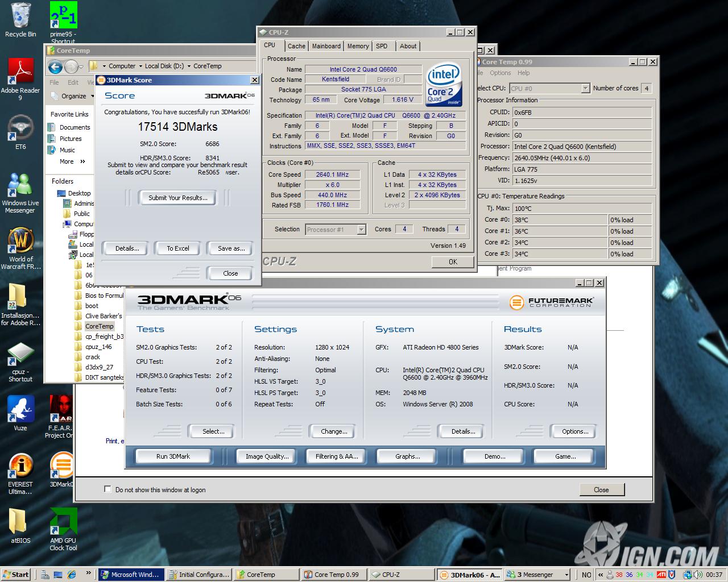
Task: Click the Forward arrow in CoreTemp explorer window
Action: pyautogui.click(x=71, y=67)
